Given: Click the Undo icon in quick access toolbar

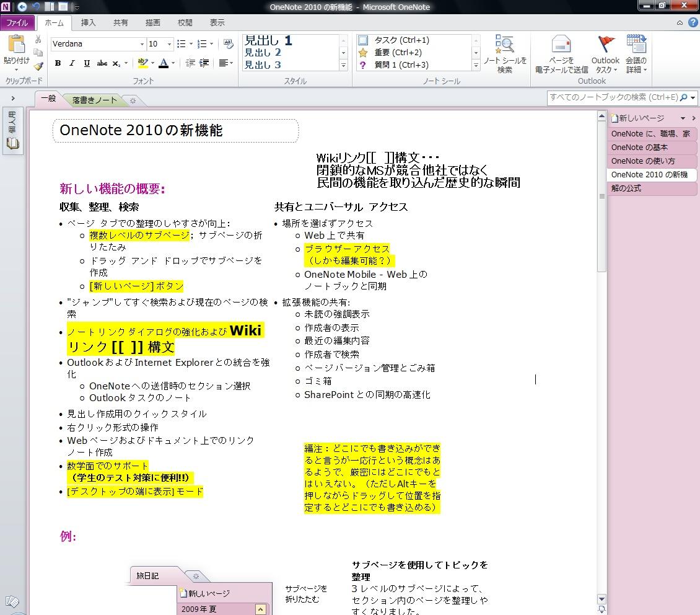Looking at the screenshot, I should [x=36, y=7].
